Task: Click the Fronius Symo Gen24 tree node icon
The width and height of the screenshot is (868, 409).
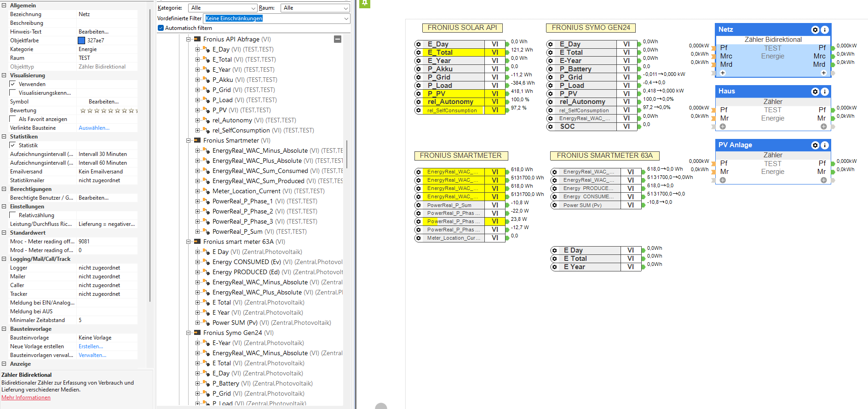Action: [197, 333]
